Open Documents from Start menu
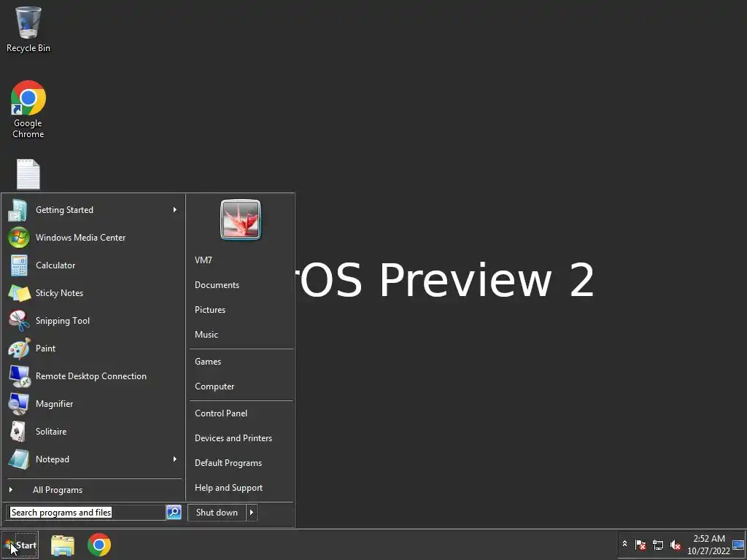Image resolution: width=747 pixels, height=560 pixels. click(x=217, y=285)
